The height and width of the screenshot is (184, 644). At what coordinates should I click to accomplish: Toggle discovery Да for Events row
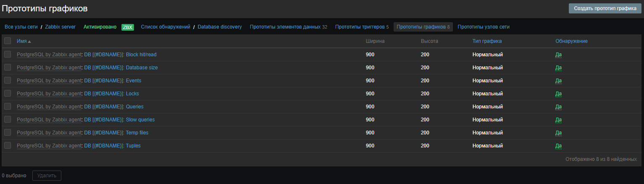tap(558, 81)
